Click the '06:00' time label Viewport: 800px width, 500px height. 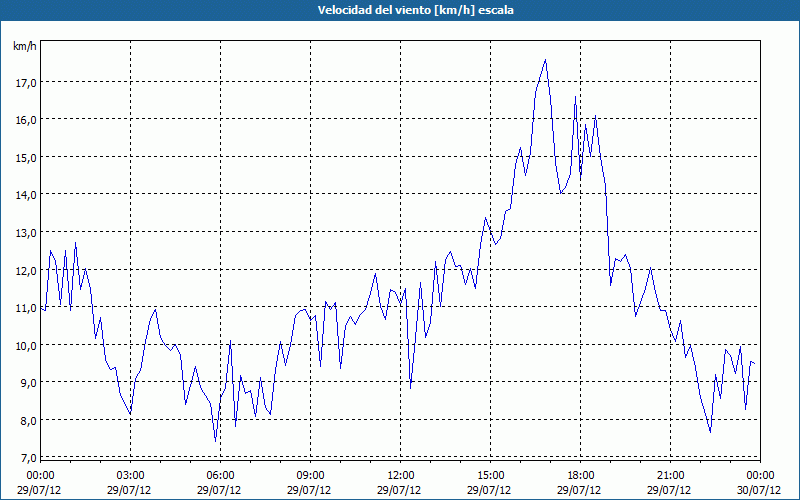[x=220, y=476]
